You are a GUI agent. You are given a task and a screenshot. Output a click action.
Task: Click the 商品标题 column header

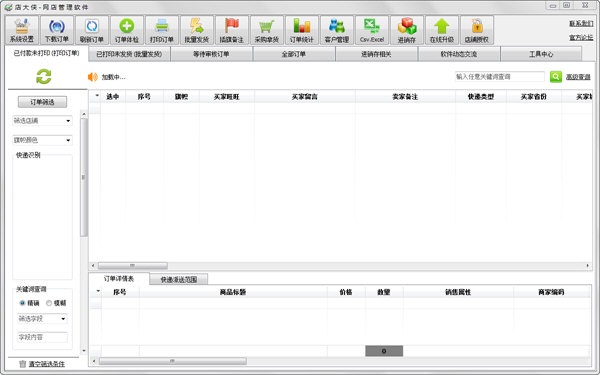pyautogui.click(x=233, y=292)
